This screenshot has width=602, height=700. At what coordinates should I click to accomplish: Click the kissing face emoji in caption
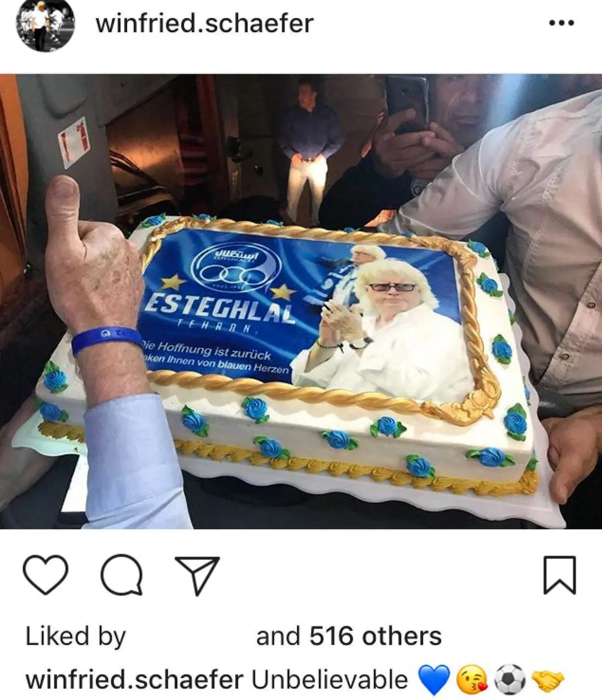pos(472,680)
